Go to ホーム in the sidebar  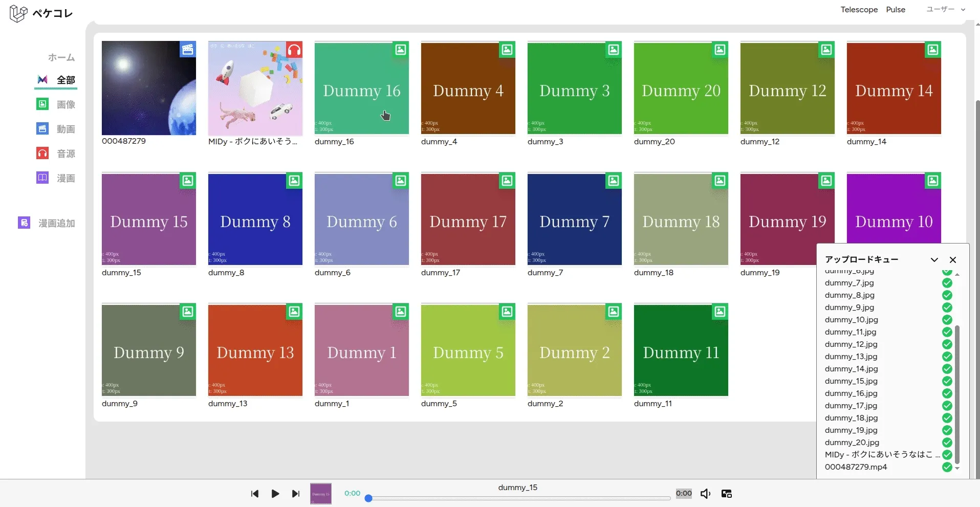(x=61, y=57)
